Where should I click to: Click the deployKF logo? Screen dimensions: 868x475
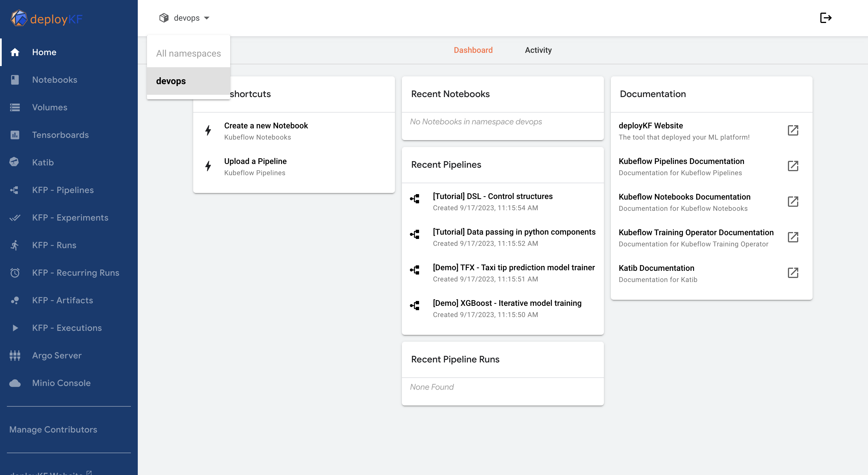tap(46, 19)
